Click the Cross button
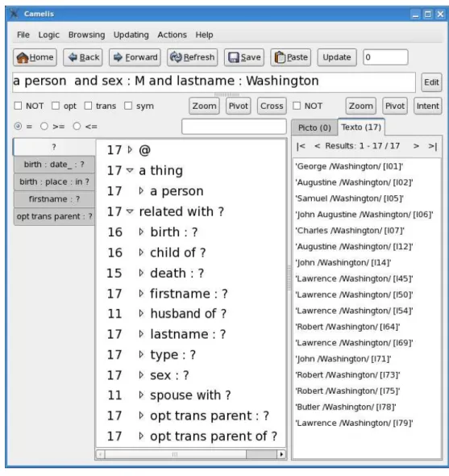This screenshot has width=449, height=476. (272, 106)
